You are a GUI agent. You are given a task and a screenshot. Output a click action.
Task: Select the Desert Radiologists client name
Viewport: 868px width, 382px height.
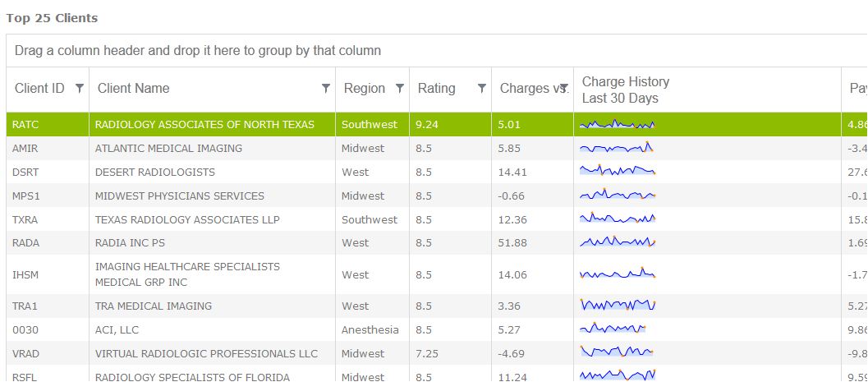[x=155, y=173]
